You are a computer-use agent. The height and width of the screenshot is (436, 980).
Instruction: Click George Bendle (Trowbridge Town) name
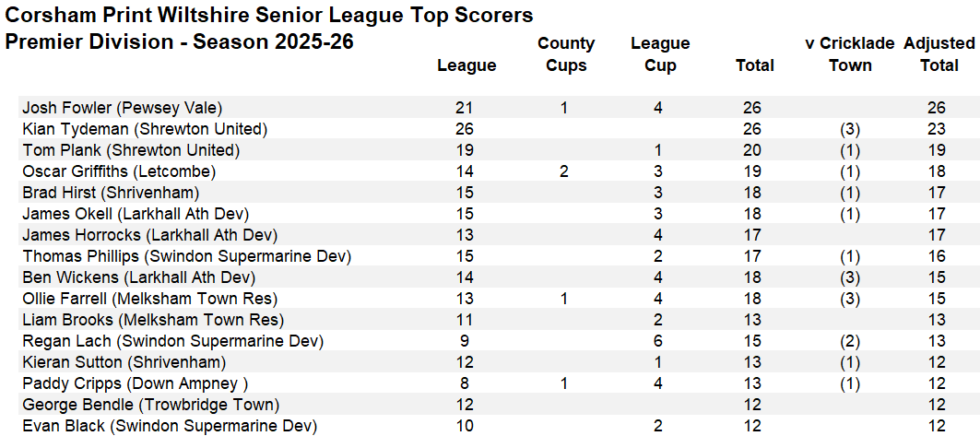point(150,406)
